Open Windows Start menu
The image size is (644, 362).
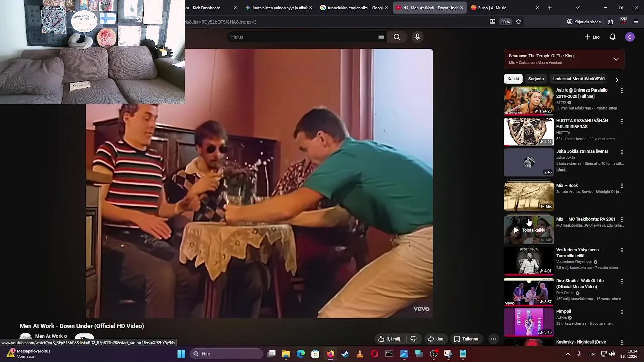pyautogui.click(x=181, y=354)
